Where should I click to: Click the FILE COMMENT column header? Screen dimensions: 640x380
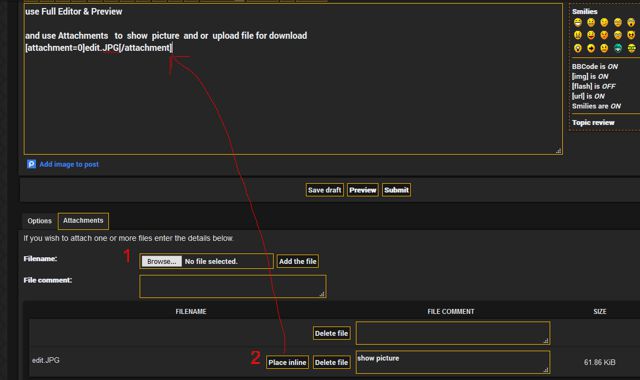coord(451,311)
